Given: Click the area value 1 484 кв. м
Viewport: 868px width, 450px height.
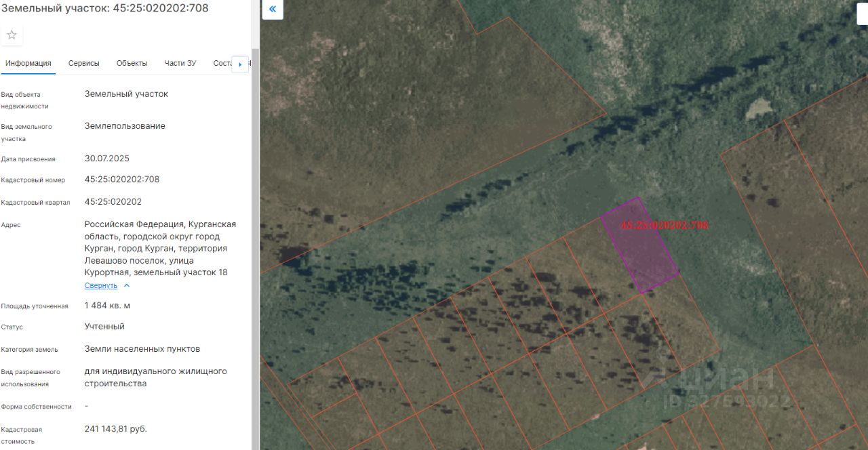Looking at the screenshot, I should [x=107, y=306].
